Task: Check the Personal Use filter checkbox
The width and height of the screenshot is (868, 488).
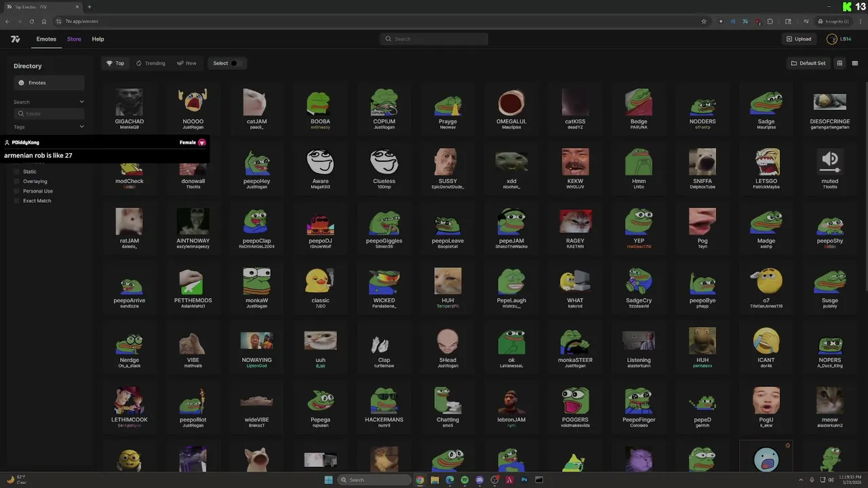Action: (18, 191)
